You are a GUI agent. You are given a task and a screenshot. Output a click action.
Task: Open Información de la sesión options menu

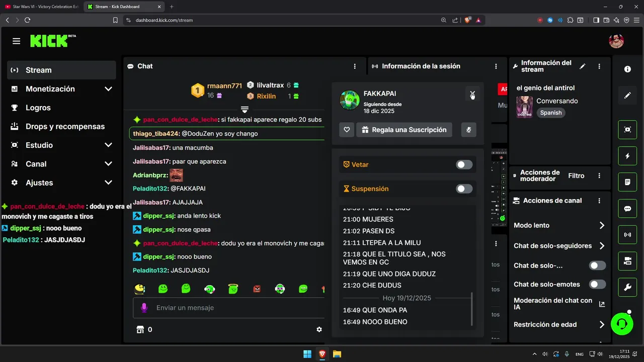(496, 66)
